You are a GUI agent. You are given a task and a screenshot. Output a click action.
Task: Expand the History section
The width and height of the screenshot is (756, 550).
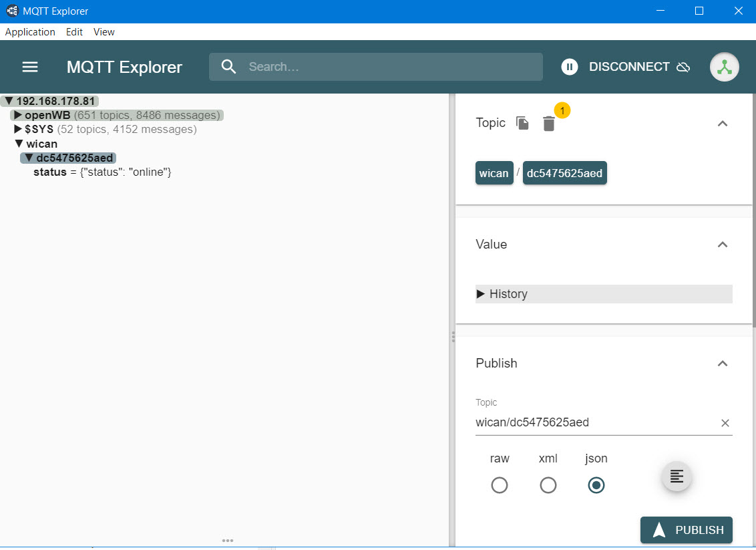click(x=604, y=294)
